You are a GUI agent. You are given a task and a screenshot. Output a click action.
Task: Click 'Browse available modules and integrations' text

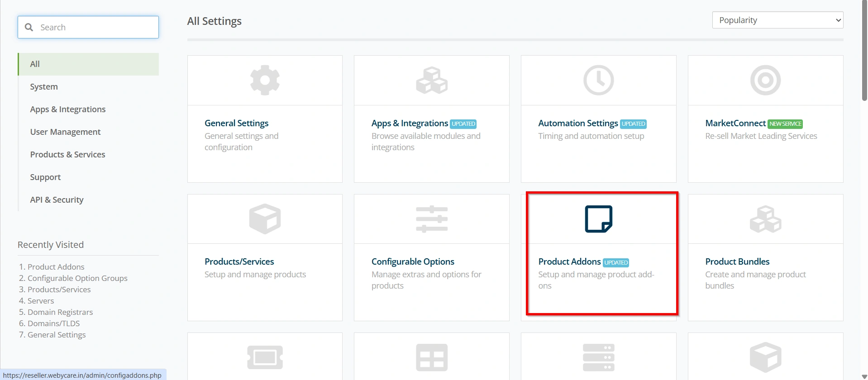pyautogui.click(x=426, y=142)
